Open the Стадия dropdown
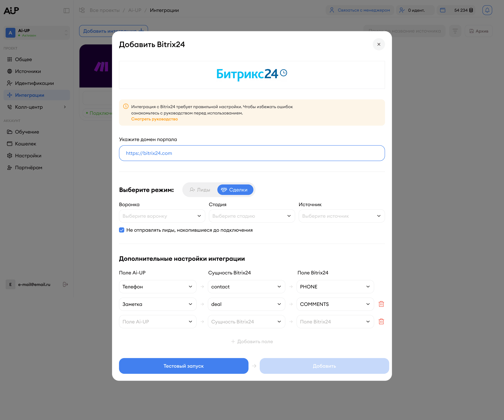This screenshot has height=420, width=504. tap(252, 216)
